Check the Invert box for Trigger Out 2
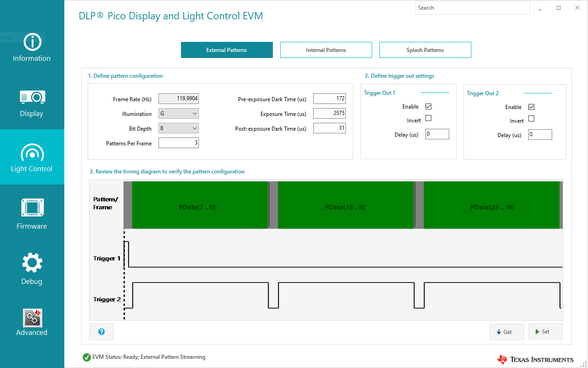This screenshot has height=368, width=588. 531,118
